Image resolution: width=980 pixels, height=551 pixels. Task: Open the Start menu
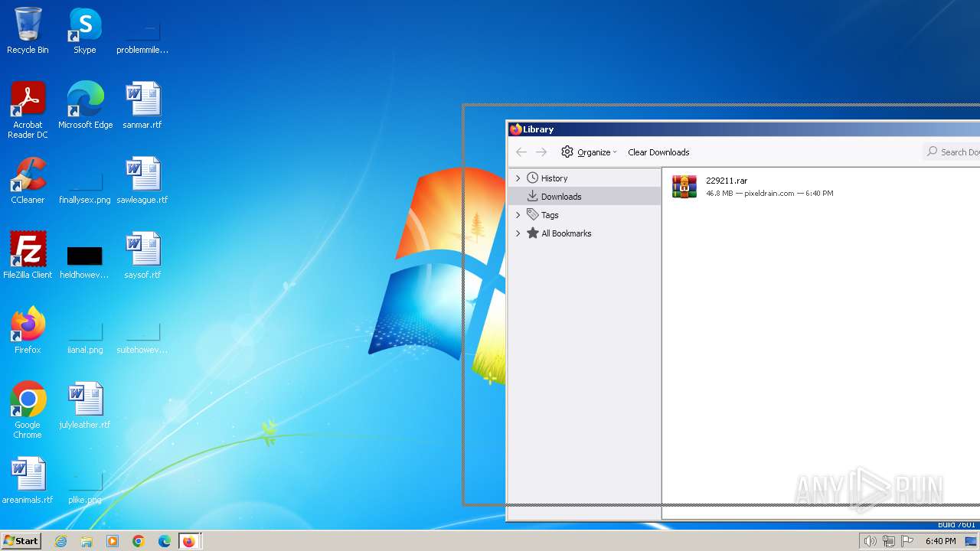(21, 541)
